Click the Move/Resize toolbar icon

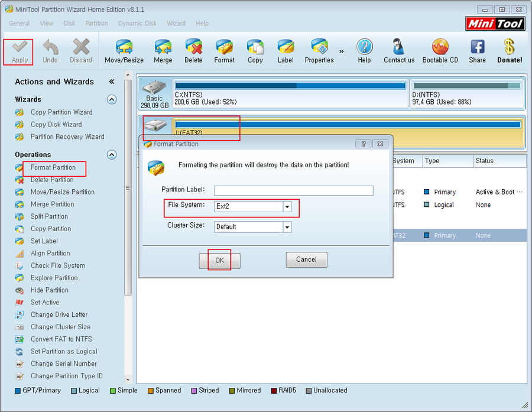[124, 47]
